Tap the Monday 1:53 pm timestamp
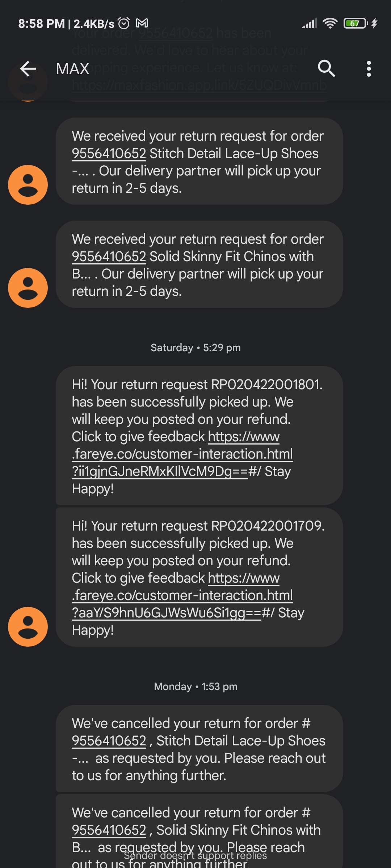391x868 pixels. coord(195,687)
